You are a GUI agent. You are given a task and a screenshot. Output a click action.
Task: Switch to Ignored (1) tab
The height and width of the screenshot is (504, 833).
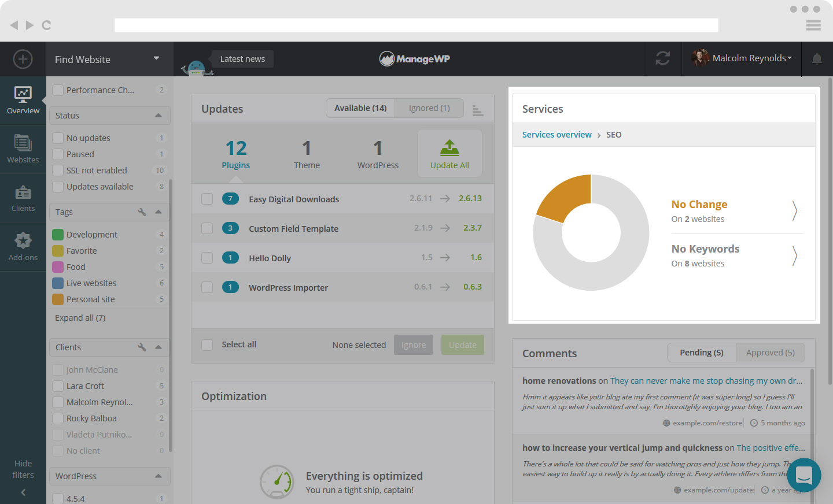click(429, 108)
